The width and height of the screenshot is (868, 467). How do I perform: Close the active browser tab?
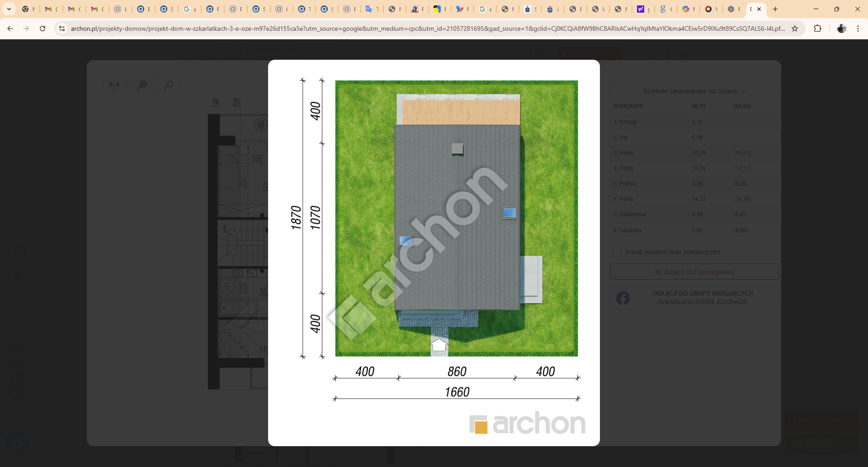pos(759,9)
